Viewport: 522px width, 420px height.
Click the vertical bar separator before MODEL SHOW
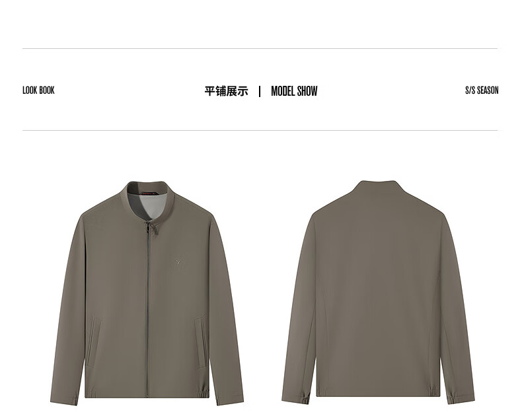260,91
